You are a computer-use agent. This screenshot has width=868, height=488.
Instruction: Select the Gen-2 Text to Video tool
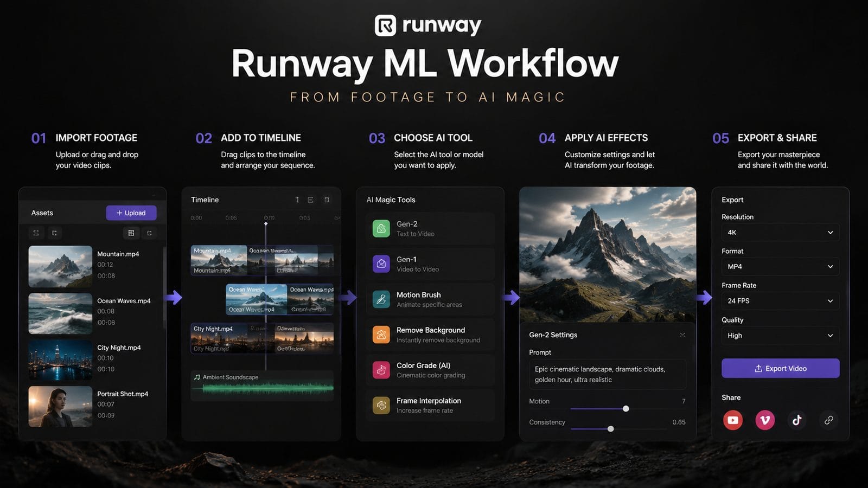pos(430,228)
